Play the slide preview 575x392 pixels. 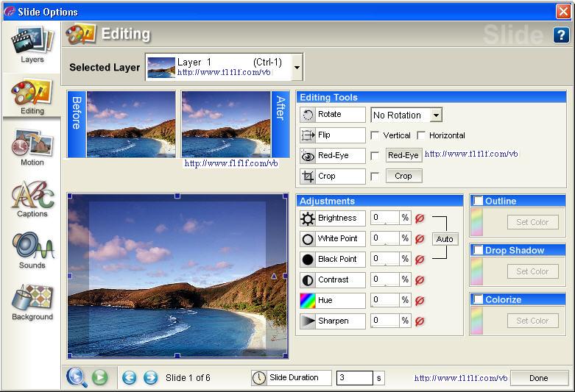(99, 378)
